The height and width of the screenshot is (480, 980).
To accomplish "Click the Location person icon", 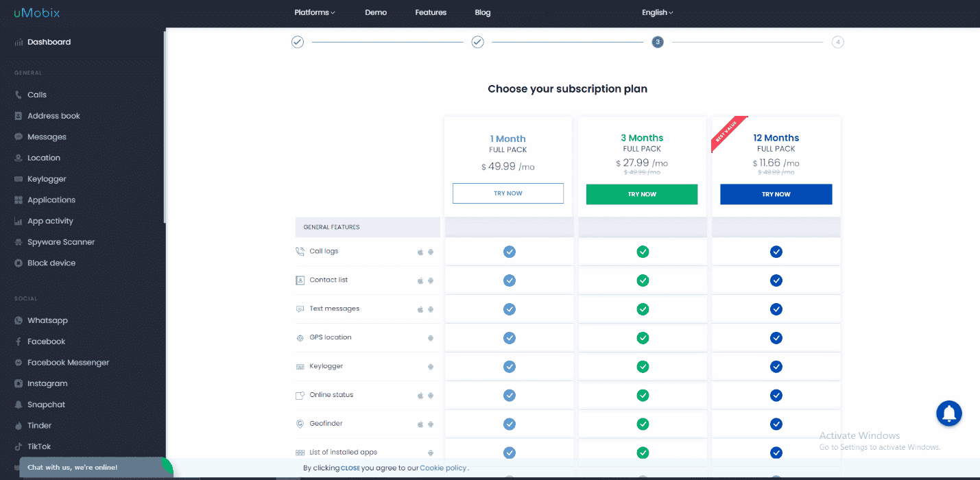I will click(19, 158).
